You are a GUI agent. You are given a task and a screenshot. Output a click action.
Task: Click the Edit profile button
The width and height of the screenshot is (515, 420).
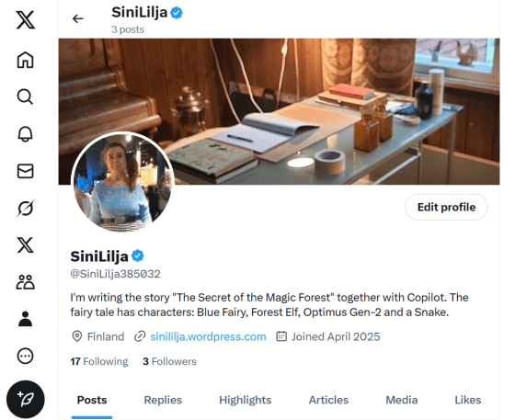click(446, 207)
